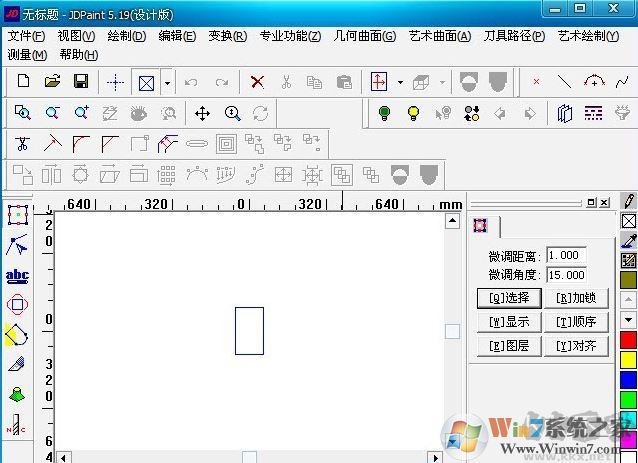Image resolution: width=638 pixels, height=463 pixels.
Task: Click the [W]显示 button
Action: [x=509, y=322]
